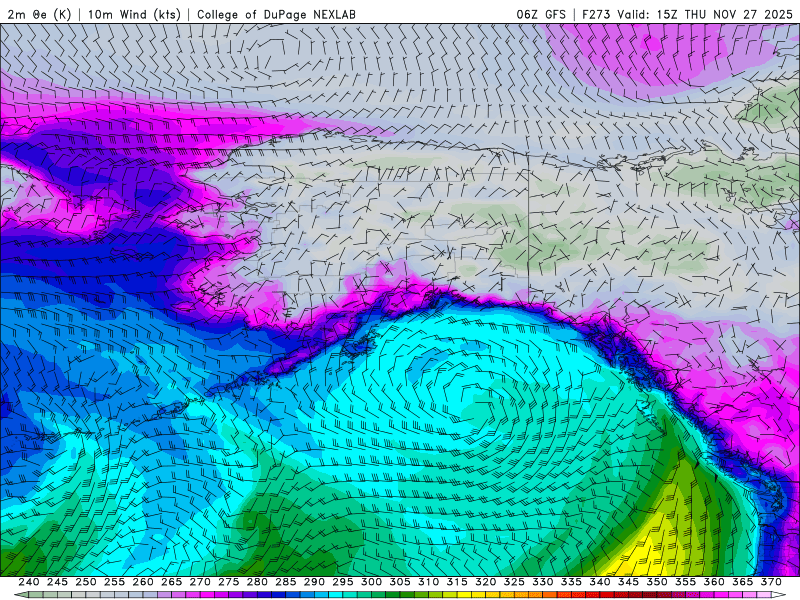Select the '06Z GFS' model run label
The image size is (800, 600).
pos(541,15)
